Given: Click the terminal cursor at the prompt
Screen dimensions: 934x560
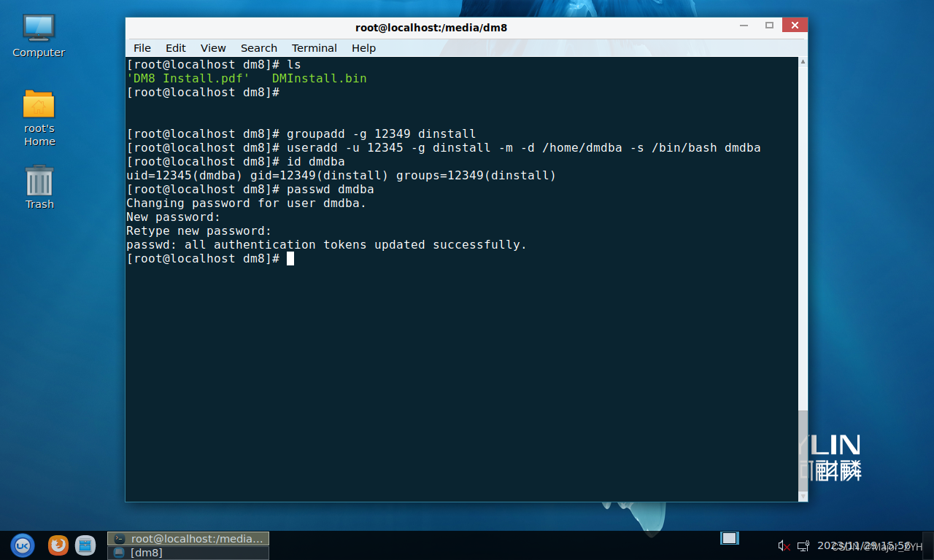Looking at the screenshot, I should tap(290, 259).
